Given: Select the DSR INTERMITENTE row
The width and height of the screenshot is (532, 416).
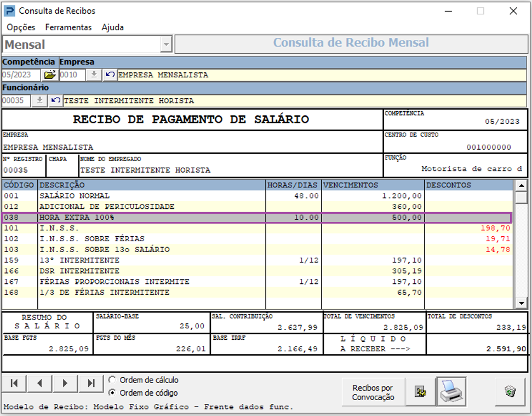Looking at the screenshot, I should 257,271.
